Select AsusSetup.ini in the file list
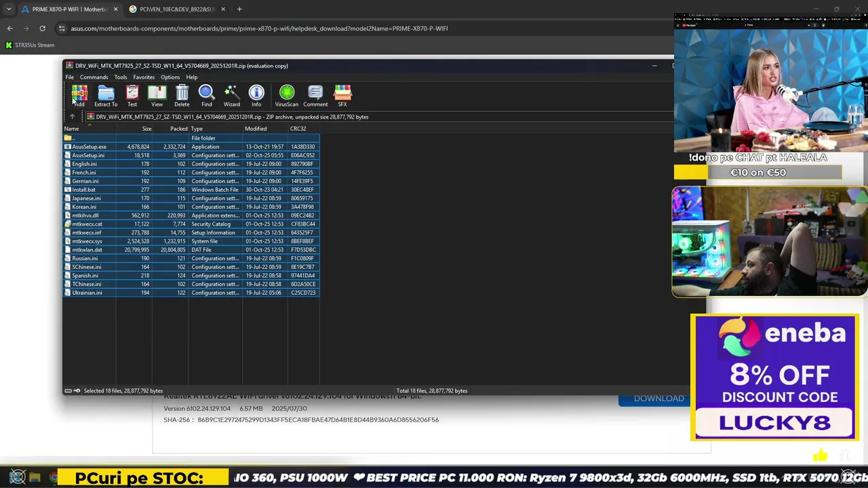 191,155
